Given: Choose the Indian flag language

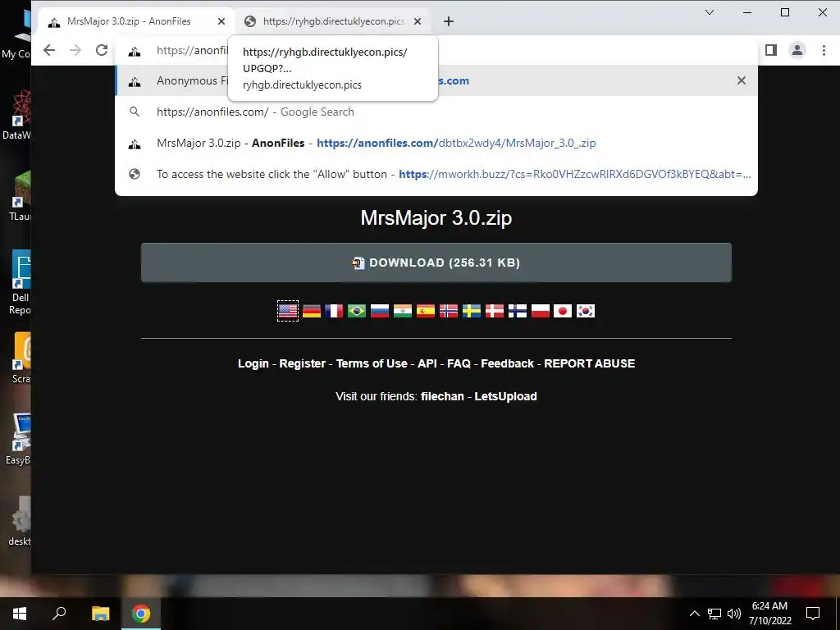Looking at the screenshot, I should (402, 311).
